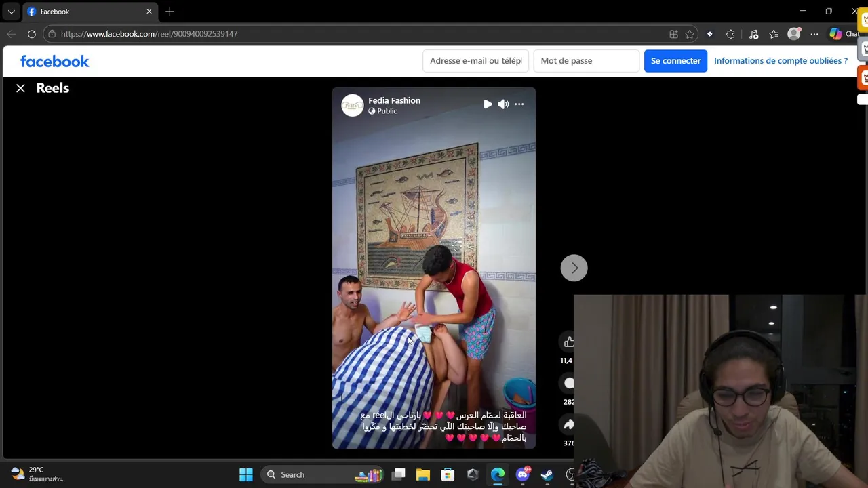Open a new browser tab
The width and height of the screenshot is (868, 488).
click(x=170, y=12)
